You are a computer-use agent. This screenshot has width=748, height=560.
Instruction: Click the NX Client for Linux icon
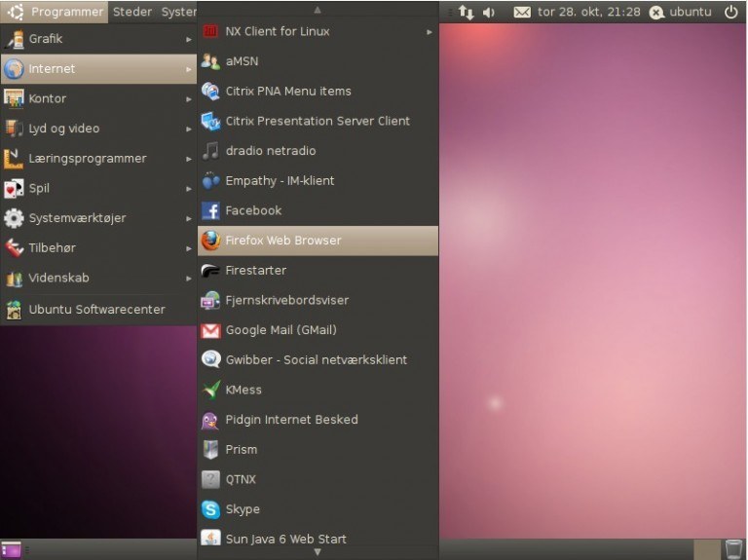210,31
